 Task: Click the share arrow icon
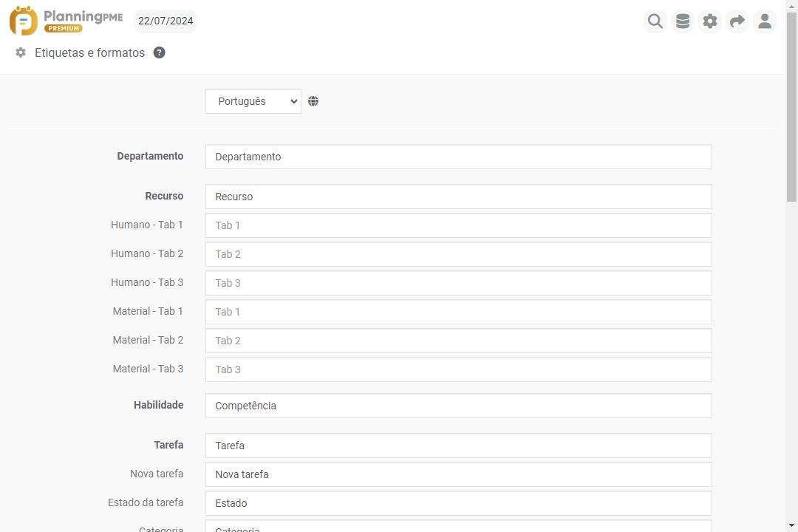737,21
